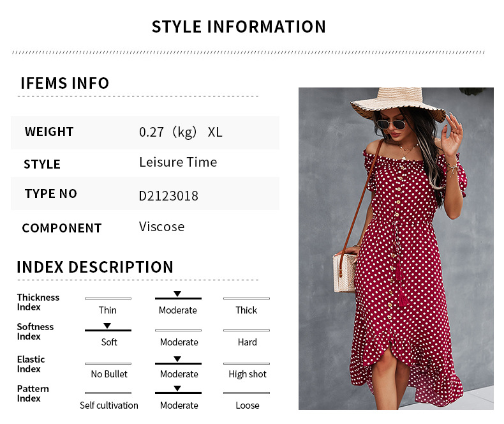This screenshot has height=424, width=504.
Task: Select the Loose pattern option
Action: (x=248, y=405)
